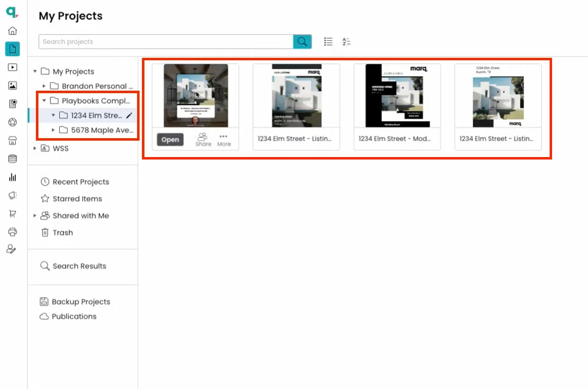
Task: Click Share under the first project card
Action: (203, 139)
